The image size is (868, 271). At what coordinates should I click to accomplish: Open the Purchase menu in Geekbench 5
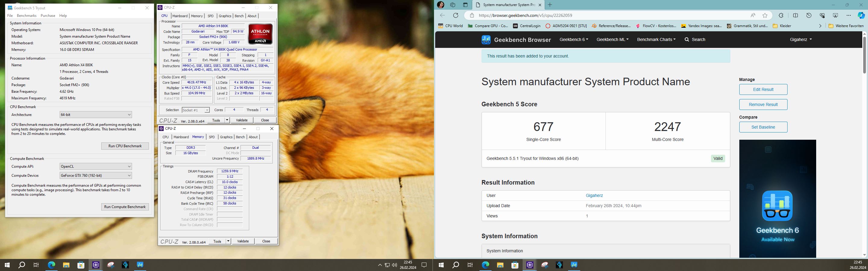(48, 15)
